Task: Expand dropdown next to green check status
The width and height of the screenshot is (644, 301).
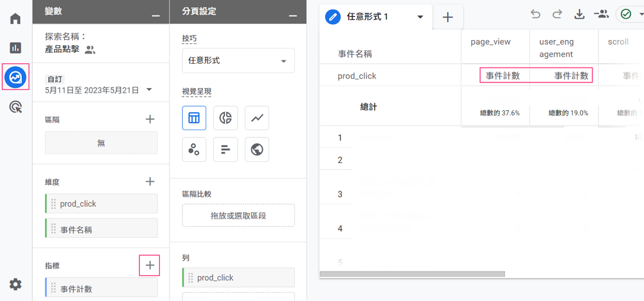Action: (x=641, y=14)
